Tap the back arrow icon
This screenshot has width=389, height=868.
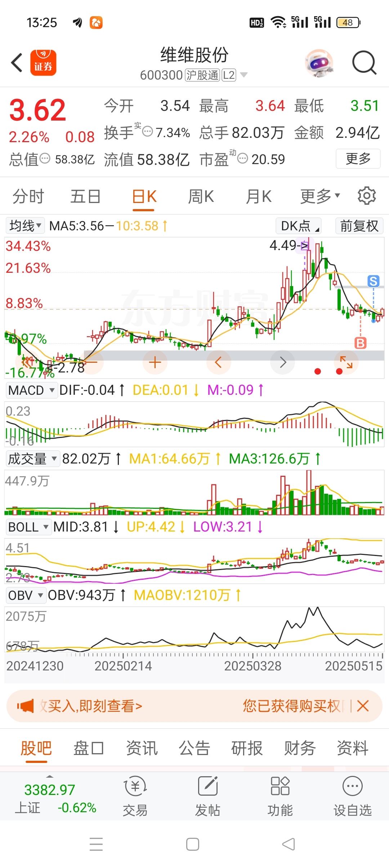17,63
